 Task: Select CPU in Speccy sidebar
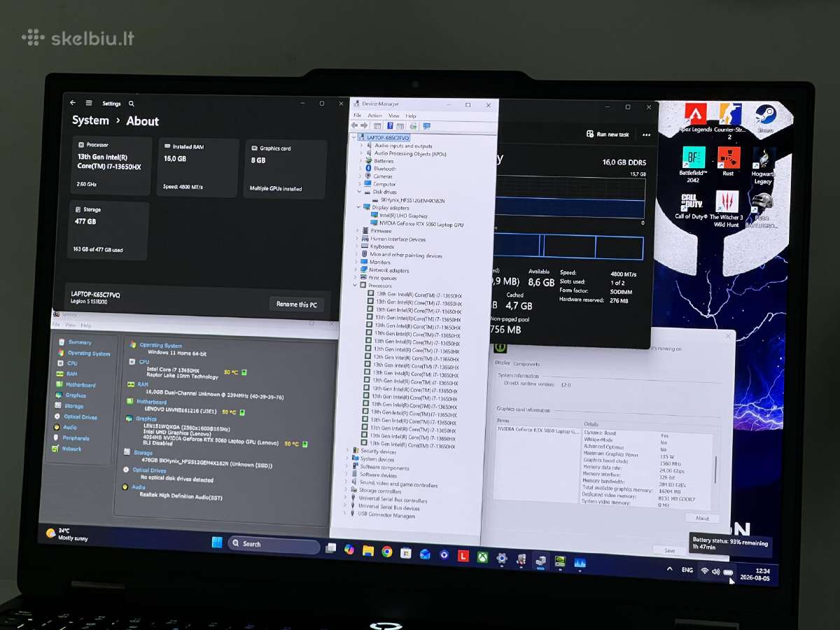pos(68,363)
